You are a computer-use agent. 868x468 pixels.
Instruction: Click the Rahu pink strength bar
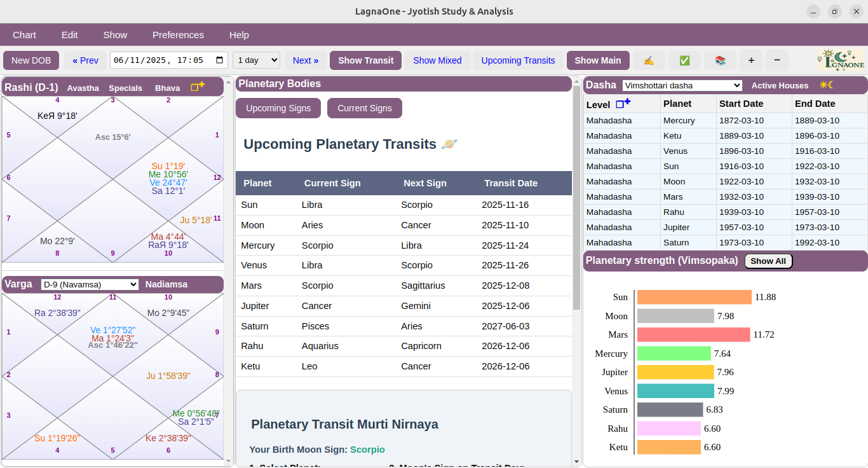point(669,429)
